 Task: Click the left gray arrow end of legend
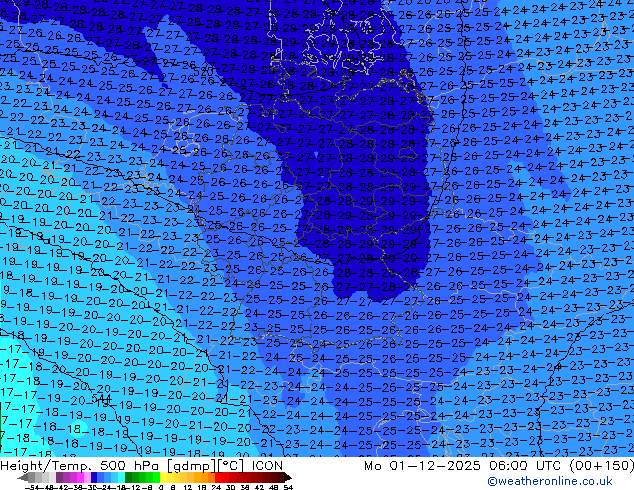coord(23,477)
